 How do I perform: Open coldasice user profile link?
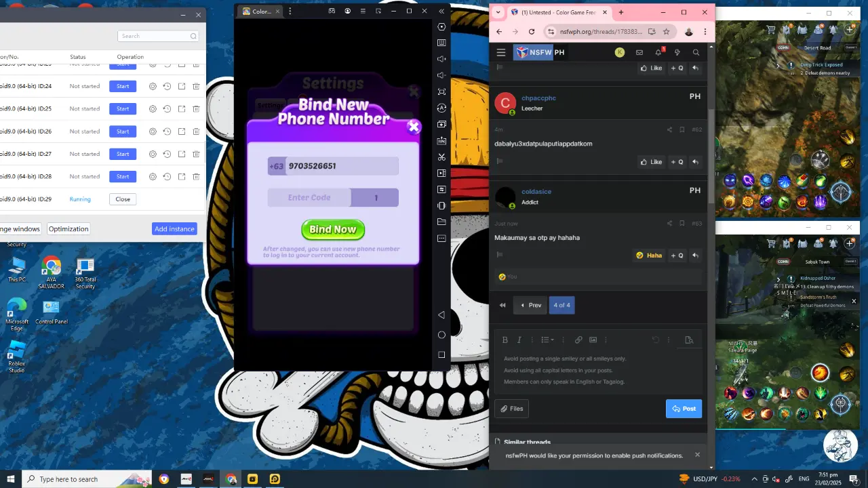pos(536,192)
